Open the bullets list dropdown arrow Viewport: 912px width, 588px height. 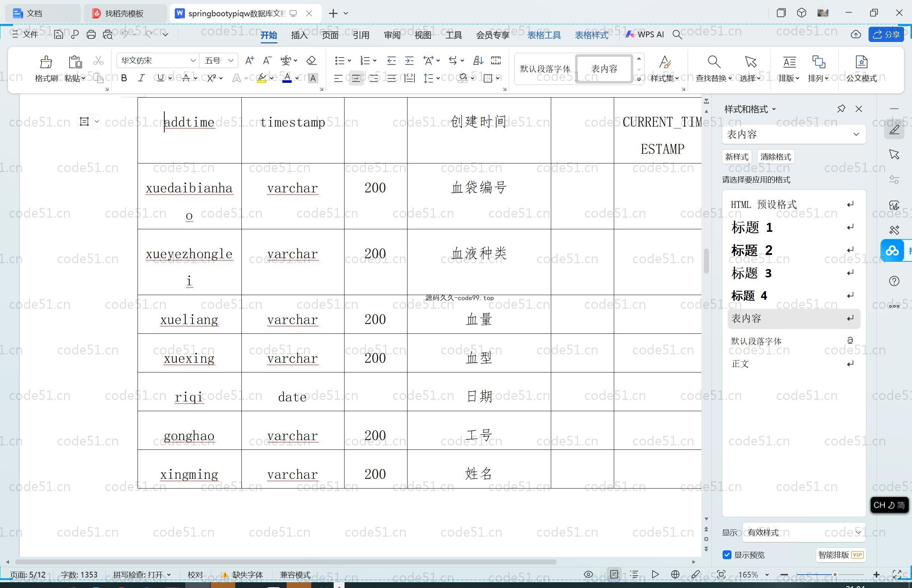(349, 61)
